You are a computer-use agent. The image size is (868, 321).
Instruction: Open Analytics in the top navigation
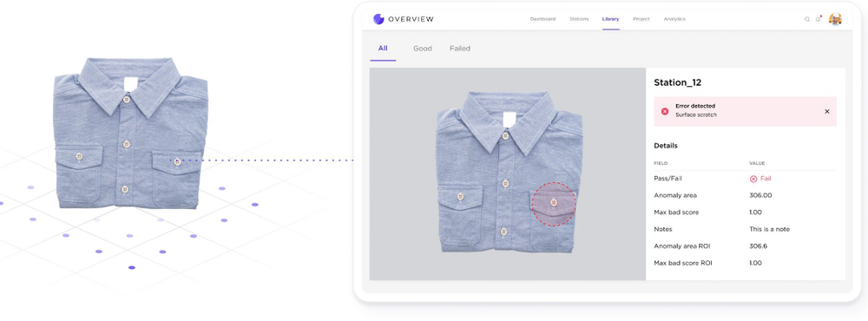click(x=674, y=19)
